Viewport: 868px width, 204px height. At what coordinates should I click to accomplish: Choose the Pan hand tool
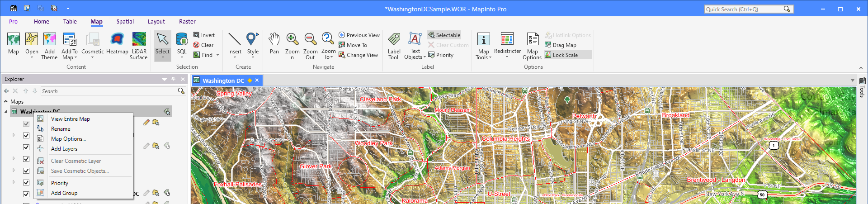click(274, 44)
